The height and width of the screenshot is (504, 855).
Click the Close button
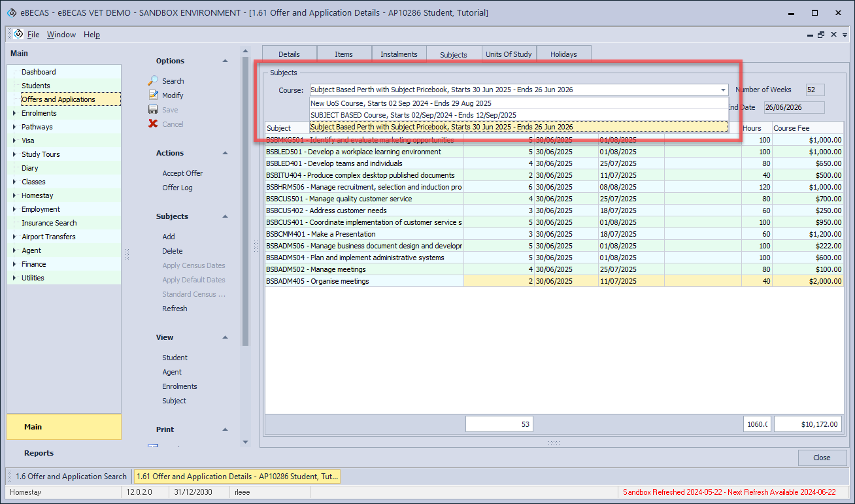[822, 458]
